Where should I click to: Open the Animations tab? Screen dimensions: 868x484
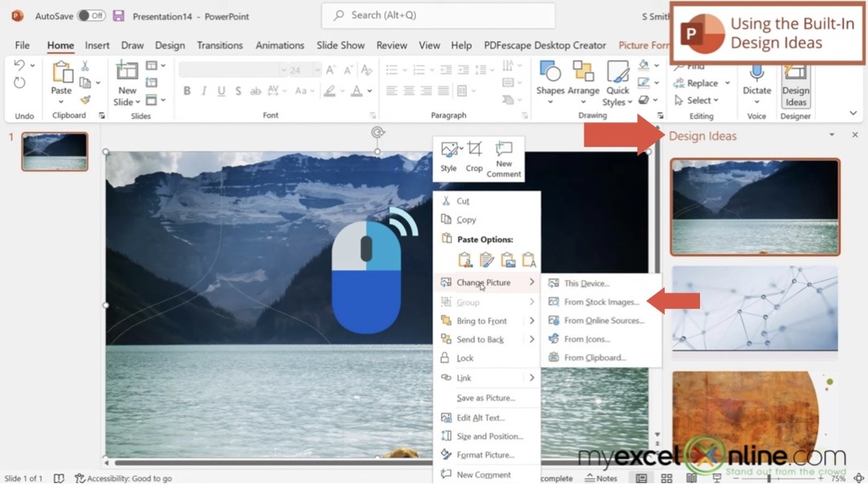coord(280,45)
